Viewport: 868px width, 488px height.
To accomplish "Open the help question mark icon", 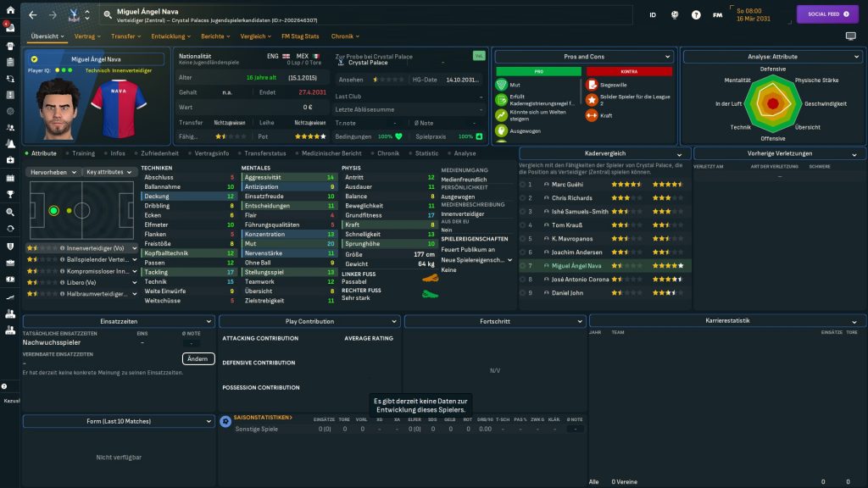I will [696, 14].
